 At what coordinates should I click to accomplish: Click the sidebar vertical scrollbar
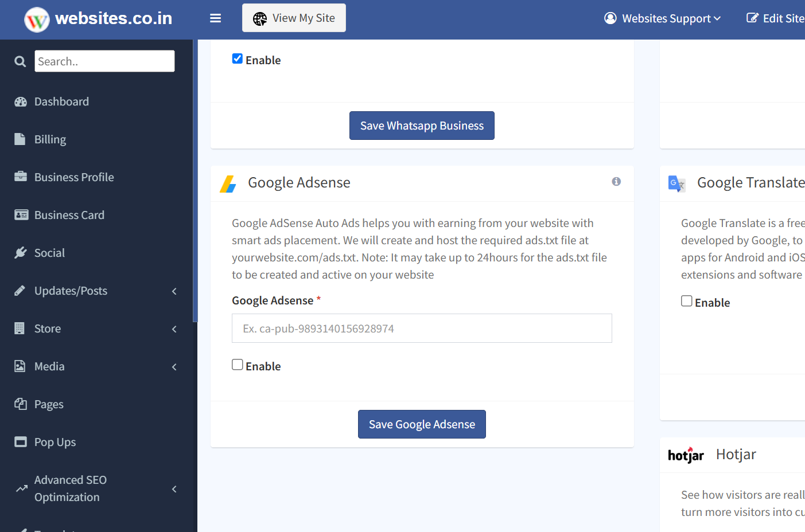(195, 181)
